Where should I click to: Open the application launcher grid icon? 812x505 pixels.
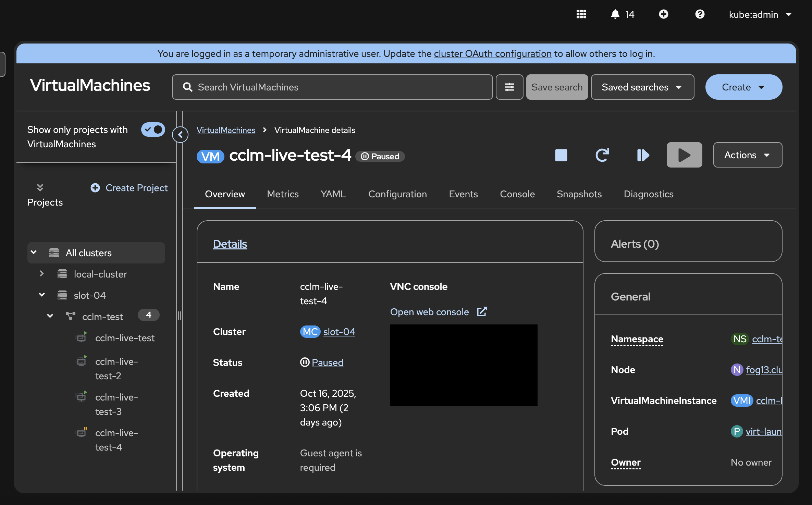point(581,14)
